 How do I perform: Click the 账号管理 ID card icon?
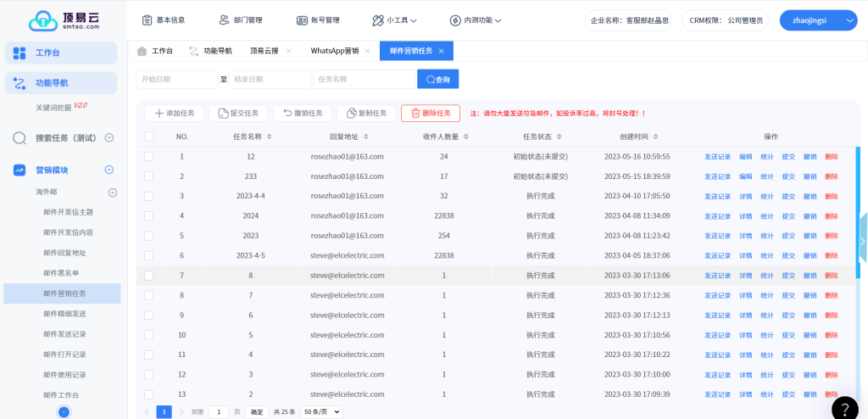302,20
